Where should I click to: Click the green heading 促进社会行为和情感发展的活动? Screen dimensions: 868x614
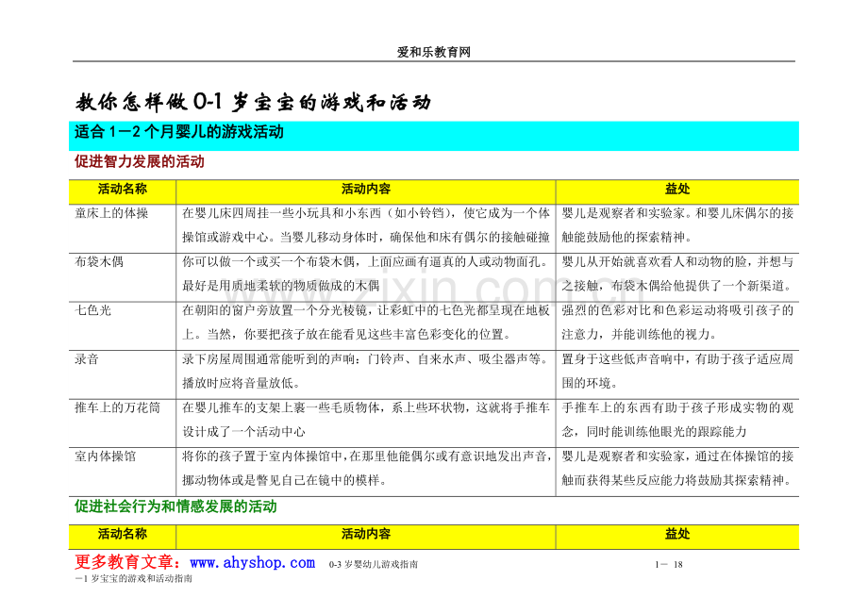pos(175,506)
